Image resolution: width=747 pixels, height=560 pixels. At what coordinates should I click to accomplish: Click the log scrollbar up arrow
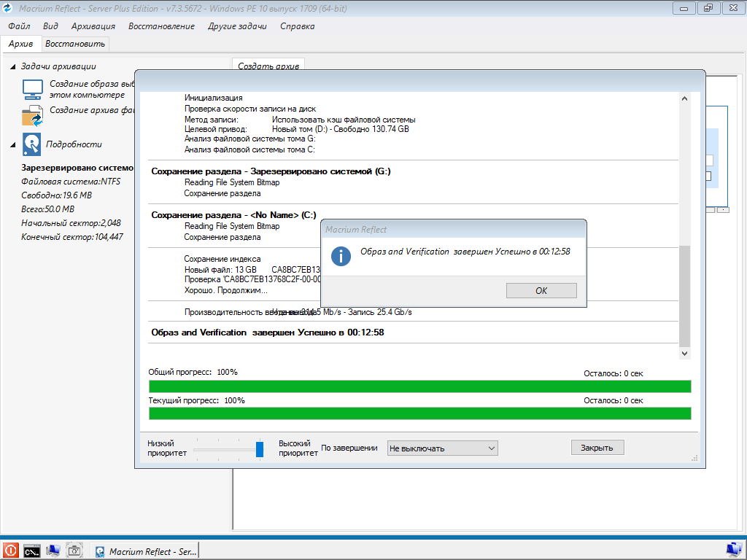684,99
